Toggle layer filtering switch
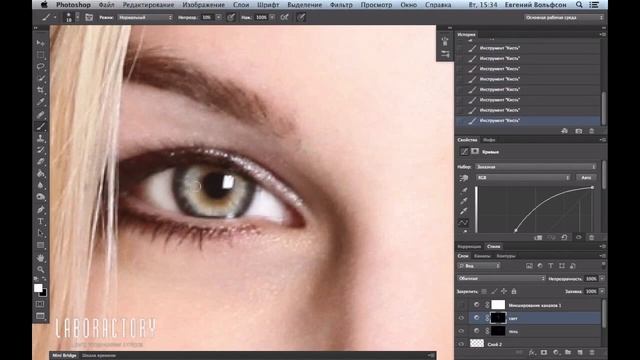640x360 pixels. (603, 266)
